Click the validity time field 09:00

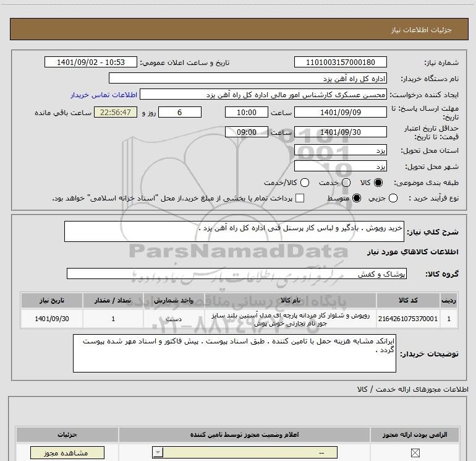pyautogui.click(x=247, y=132)
